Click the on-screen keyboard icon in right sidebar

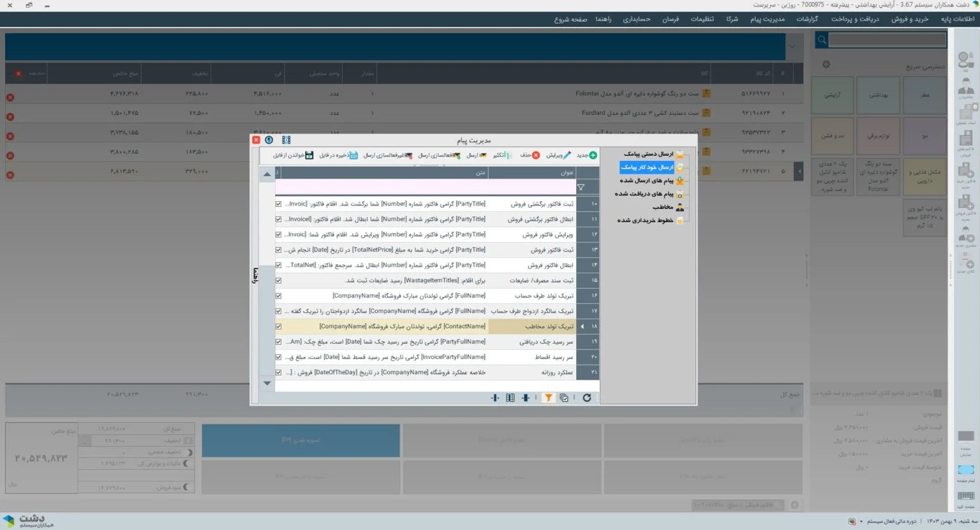966,497
